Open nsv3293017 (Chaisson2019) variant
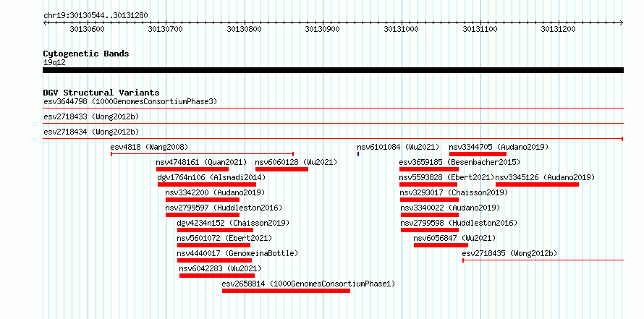 pyautogui.click(x=454, y=192)
